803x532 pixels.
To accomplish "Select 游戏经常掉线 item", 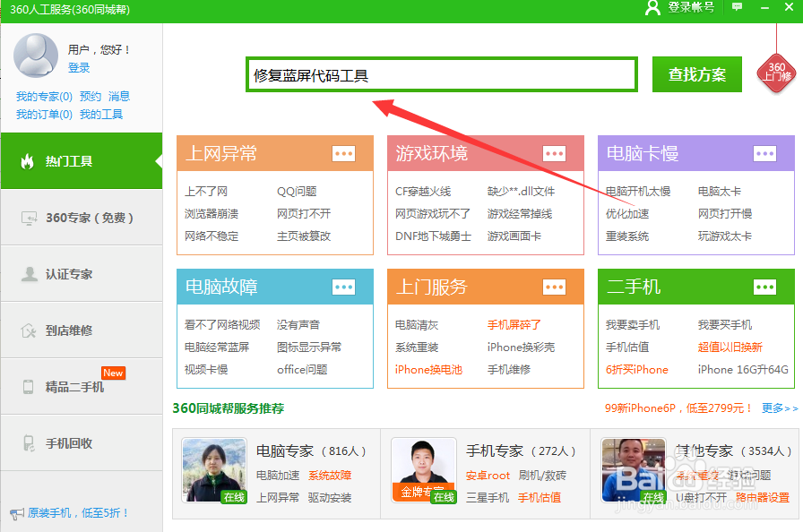I will [x=519, y=214].
